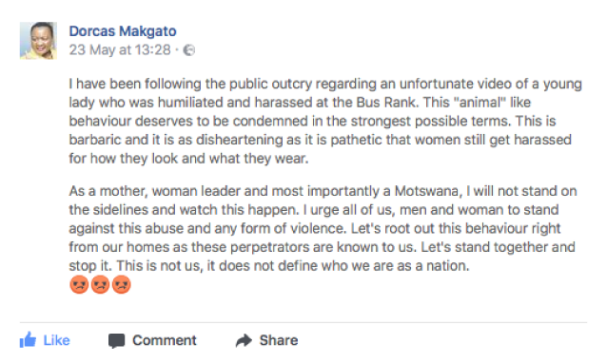
Task: Click the word 'Motswana' in the post
Action: 428,191
